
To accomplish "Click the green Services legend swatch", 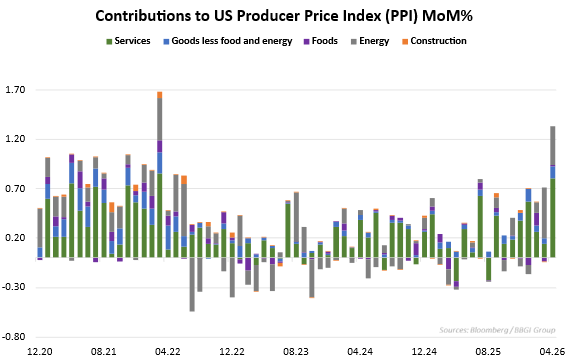I will (109, 41).
